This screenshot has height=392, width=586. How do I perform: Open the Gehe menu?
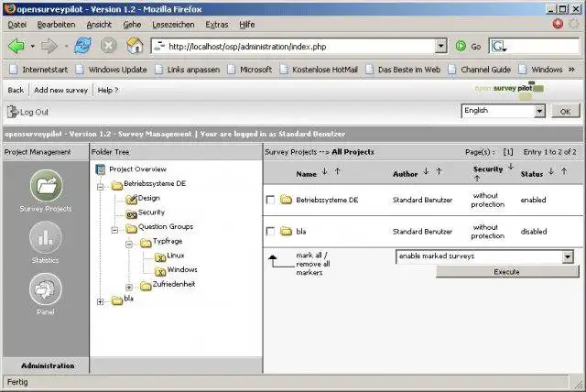(x=132, y=25)
